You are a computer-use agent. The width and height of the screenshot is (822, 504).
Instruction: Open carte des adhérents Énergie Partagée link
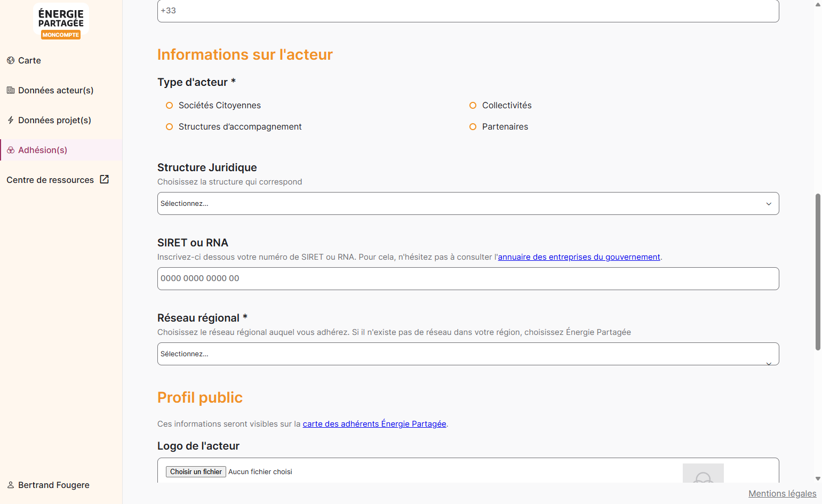coord(374,424)
